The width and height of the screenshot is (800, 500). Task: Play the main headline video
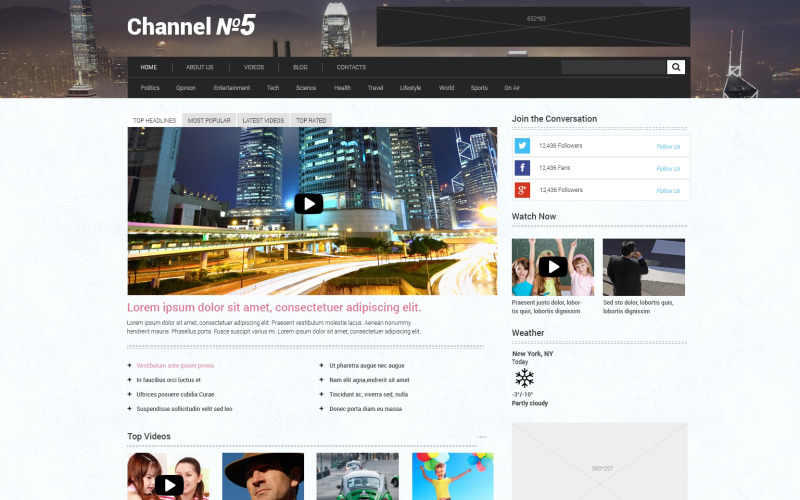click(309, 204)
